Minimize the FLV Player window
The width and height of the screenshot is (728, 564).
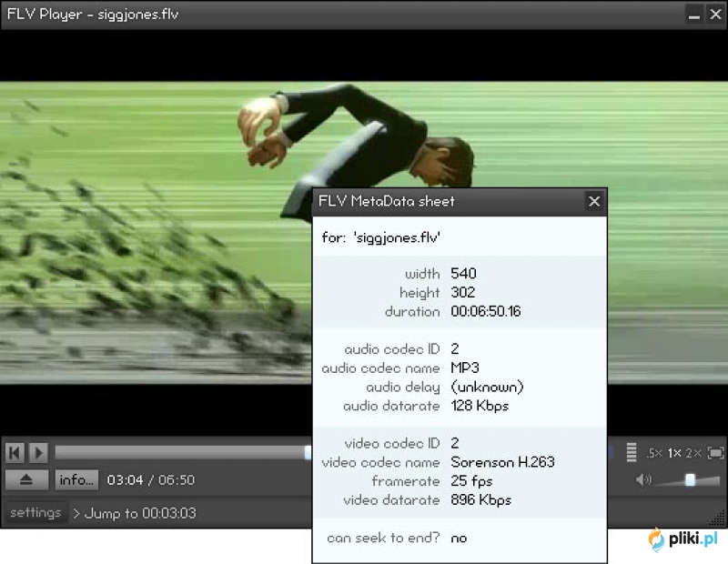pos(694,15)
